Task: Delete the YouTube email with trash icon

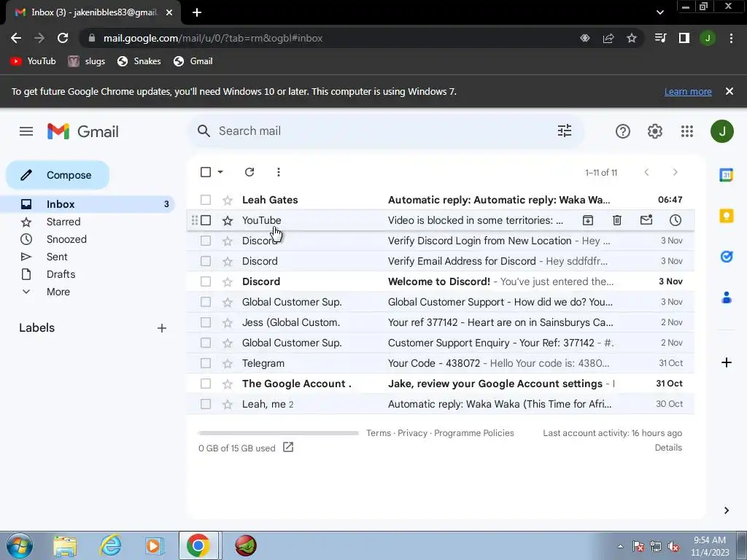Action: tap(617, 220)
